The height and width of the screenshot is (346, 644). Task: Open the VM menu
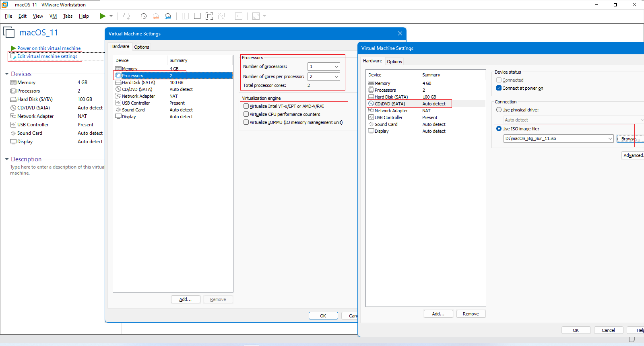tap(53, 16)
